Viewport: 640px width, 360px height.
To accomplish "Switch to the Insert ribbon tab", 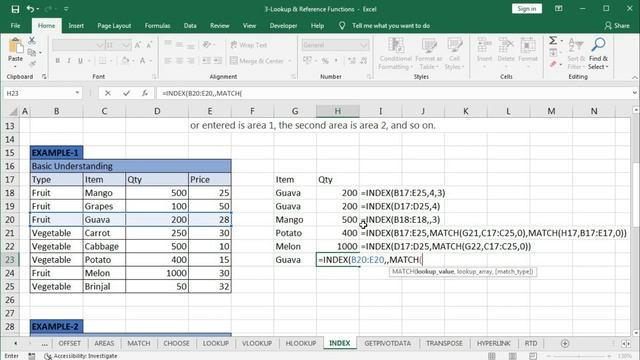I will click(76, 26).
